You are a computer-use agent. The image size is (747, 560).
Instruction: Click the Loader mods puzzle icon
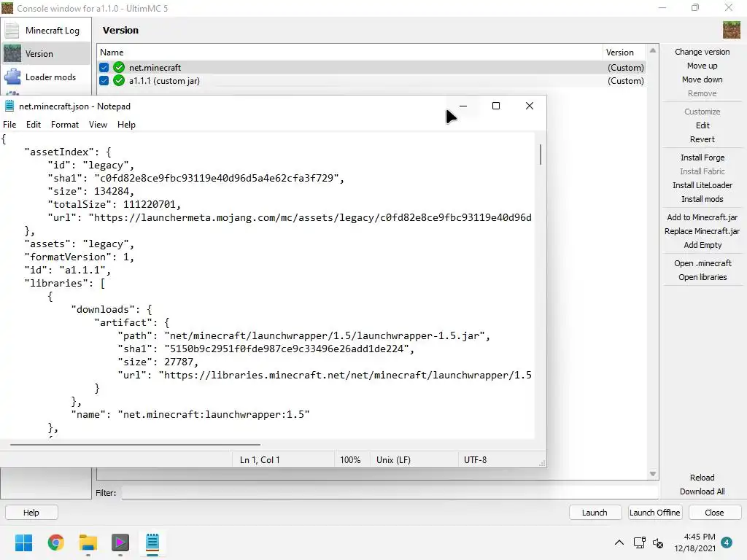[x=12, y=77]
